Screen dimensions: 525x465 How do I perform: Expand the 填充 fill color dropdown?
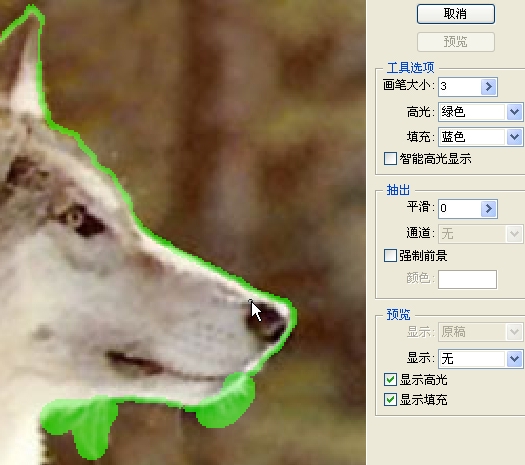(515, 137)
